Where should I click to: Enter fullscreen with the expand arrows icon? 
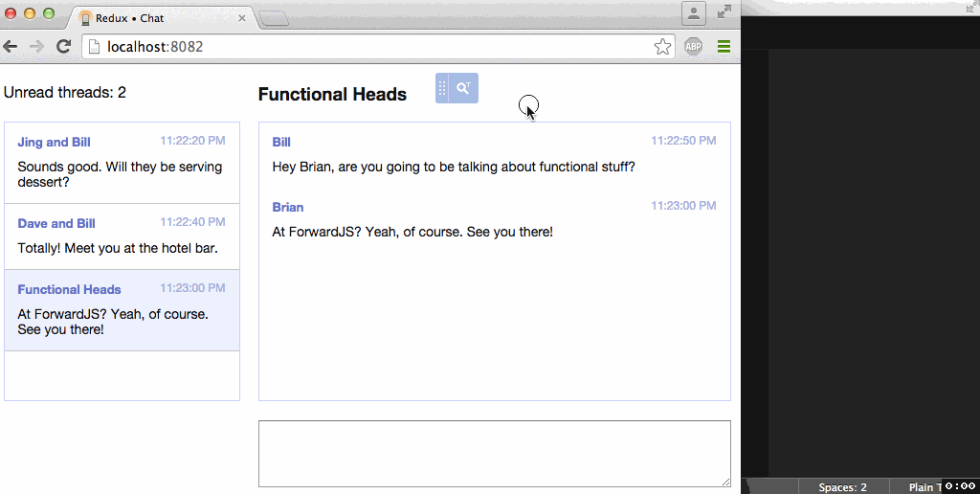(724, 11)
